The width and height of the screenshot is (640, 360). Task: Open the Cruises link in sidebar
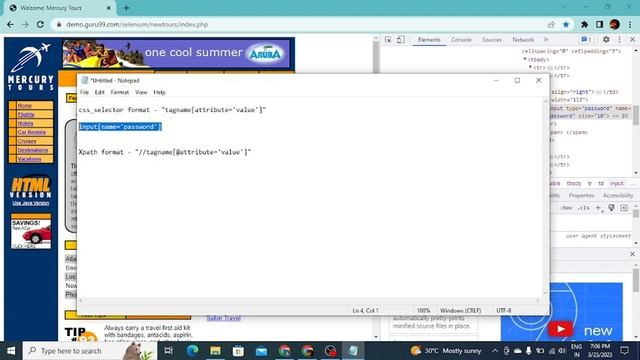pos(27,141)
